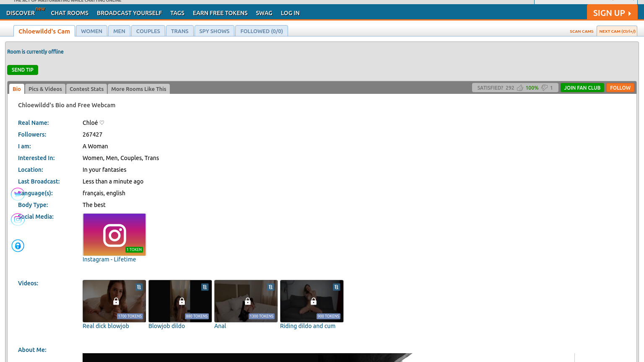Open the Tags menu item
644x362 pixels.
[177, 13]
